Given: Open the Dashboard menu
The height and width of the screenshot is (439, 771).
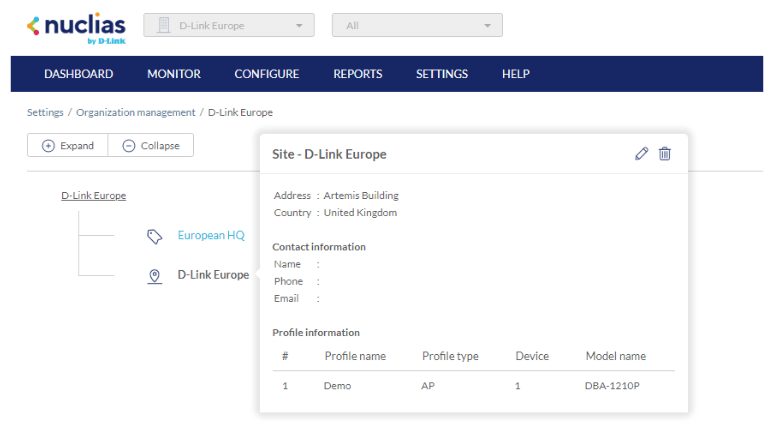Looking at the screenshot, I should pyautogui.click(x=79, y=74).
